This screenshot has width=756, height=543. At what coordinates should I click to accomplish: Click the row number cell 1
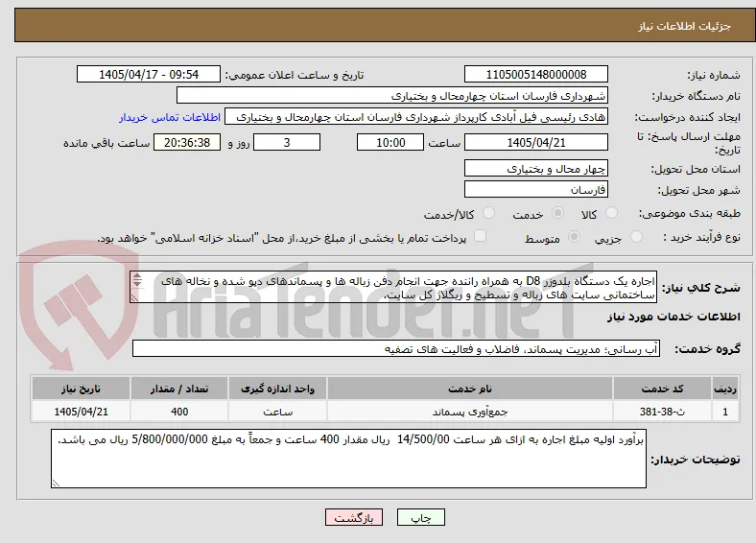click(x=725, y=412)
